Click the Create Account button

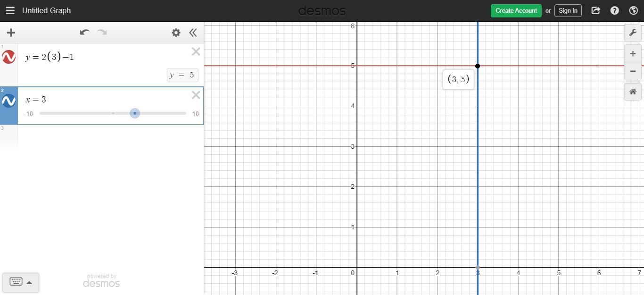(516, 10)
